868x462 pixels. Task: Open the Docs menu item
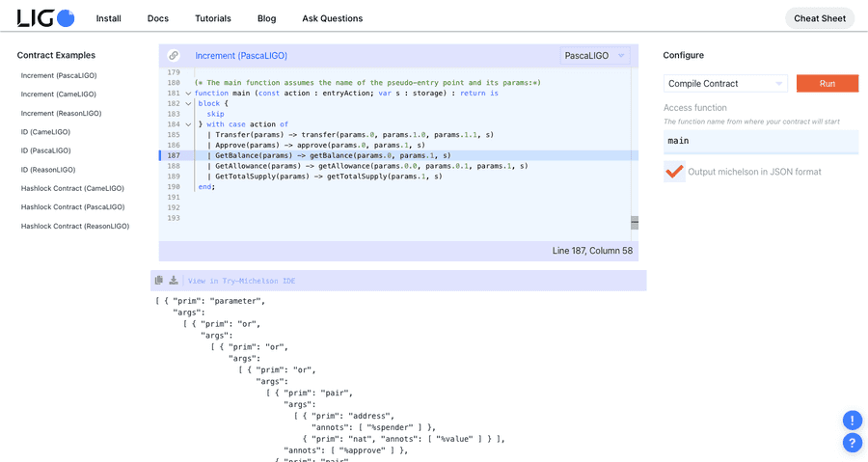click(157, 18)
